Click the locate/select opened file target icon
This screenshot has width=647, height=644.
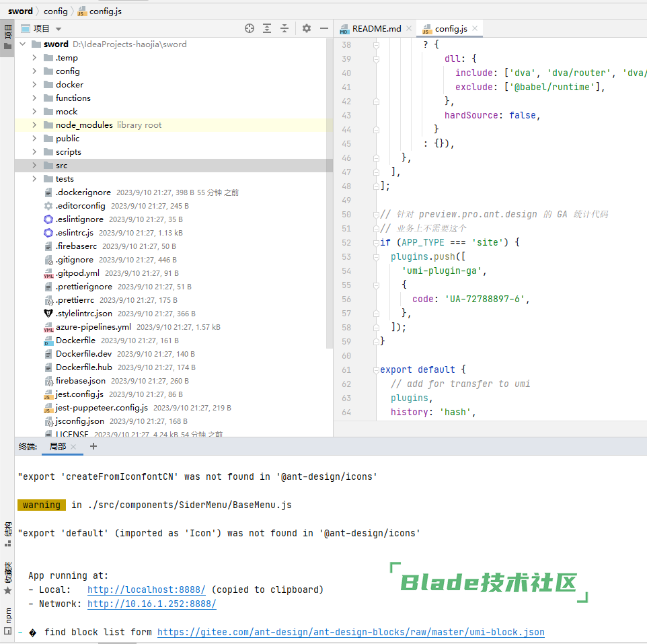tap(250, 28)
